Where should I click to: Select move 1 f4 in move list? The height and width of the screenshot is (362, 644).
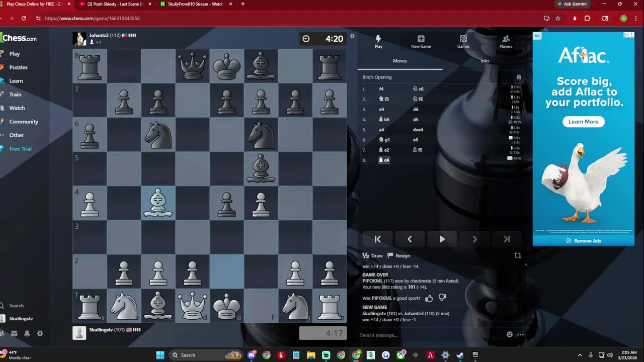381,89
